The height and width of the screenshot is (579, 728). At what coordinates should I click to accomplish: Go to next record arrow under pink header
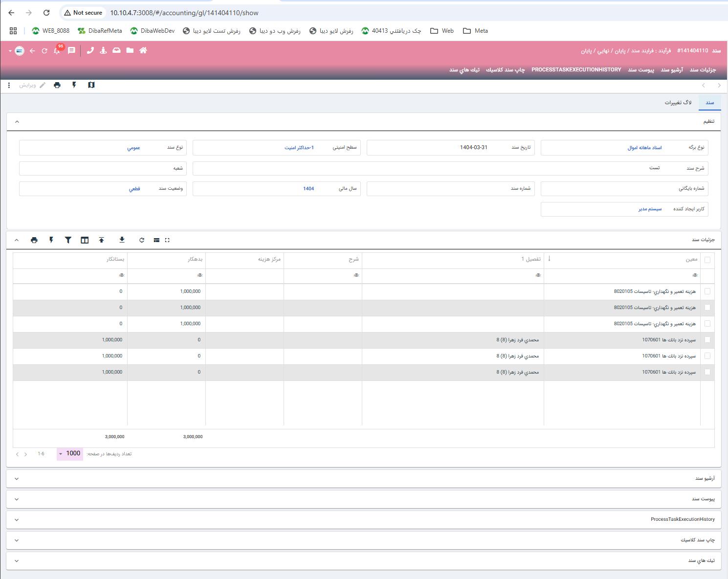click(719, 85)
